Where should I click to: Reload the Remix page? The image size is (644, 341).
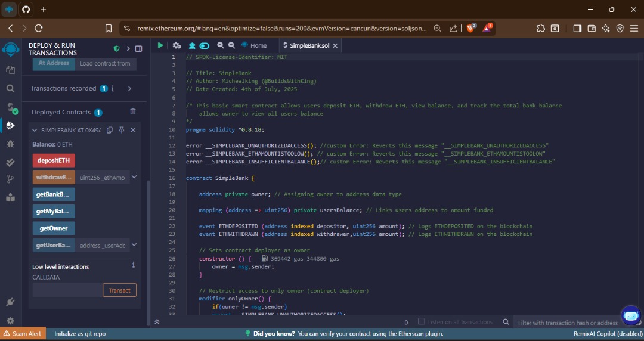tap(39, 29)
